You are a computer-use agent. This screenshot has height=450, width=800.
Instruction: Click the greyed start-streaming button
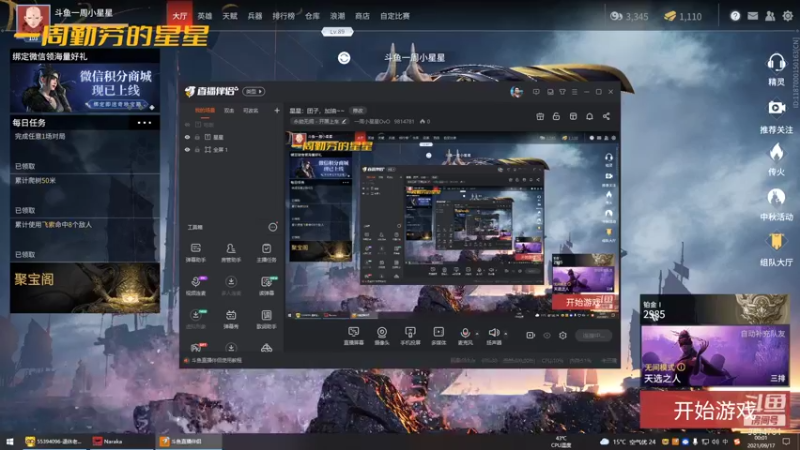click(x=594, y=335)
